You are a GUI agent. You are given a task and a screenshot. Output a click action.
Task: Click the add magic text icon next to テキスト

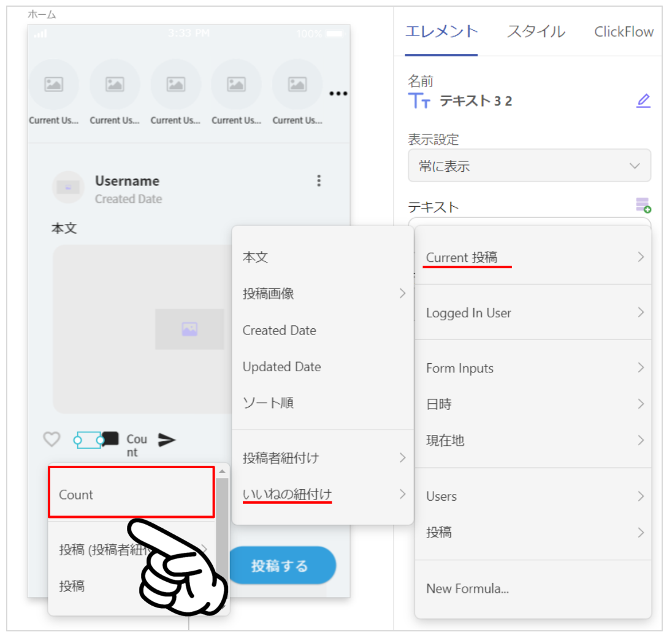pos(643,205)
